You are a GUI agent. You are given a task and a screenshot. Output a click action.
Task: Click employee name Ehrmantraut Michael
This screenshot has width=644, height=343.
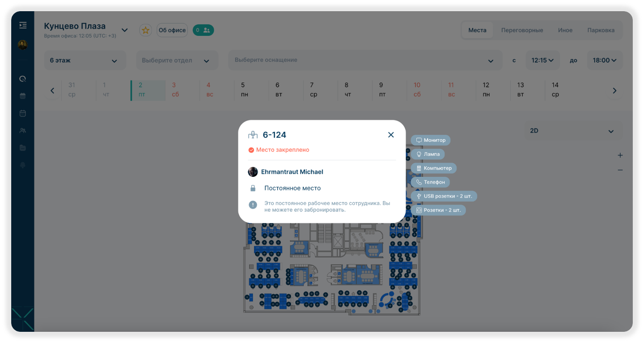[292, 172]
